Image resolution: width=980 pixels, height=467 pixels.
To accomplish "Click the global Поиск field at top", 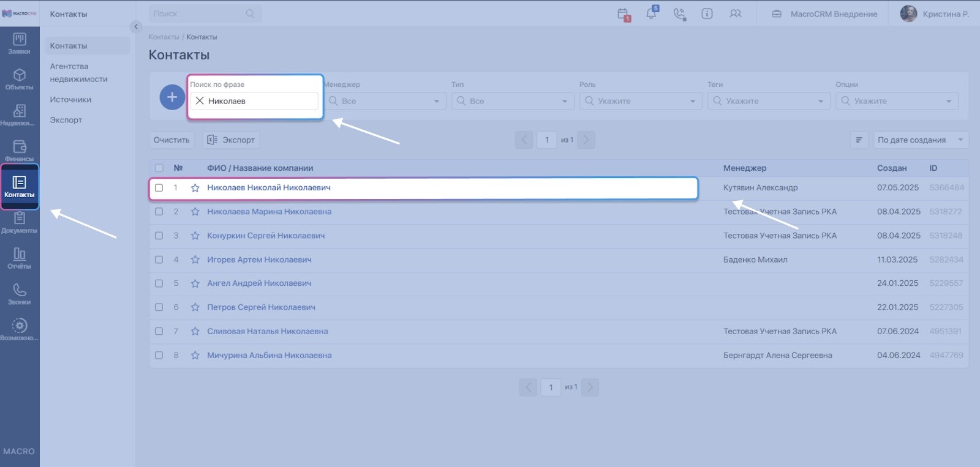I will [199, 13].
